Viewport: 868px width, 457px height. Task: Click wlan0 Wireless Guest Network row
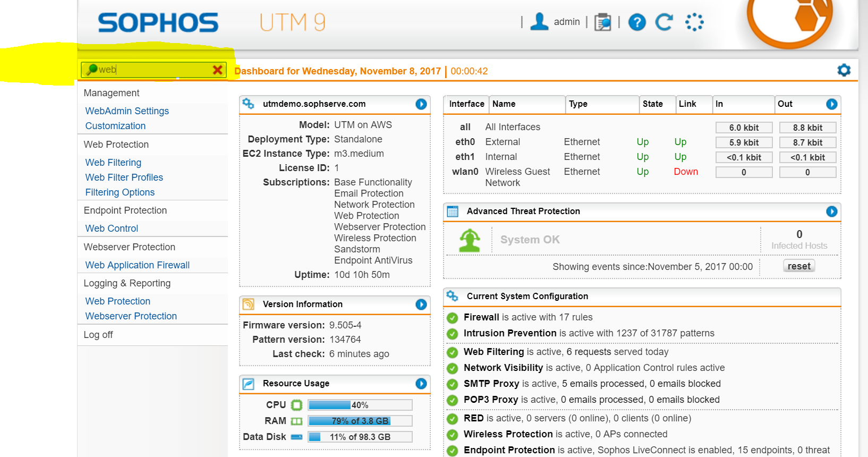pyautogui.click(x=642, y=177)
